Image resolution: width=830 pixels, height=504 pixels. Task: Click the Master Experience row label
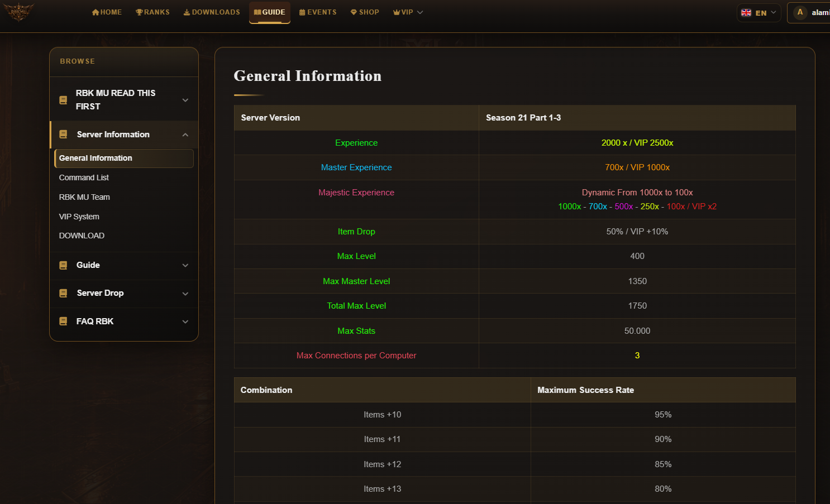click(x=356, y=167)
